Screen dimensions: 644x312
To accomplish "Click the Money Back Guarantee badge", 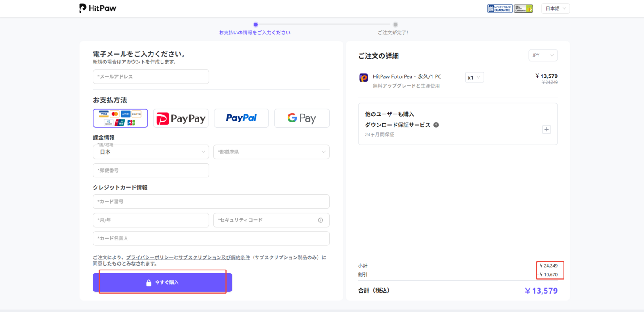I will pos(500,8).
